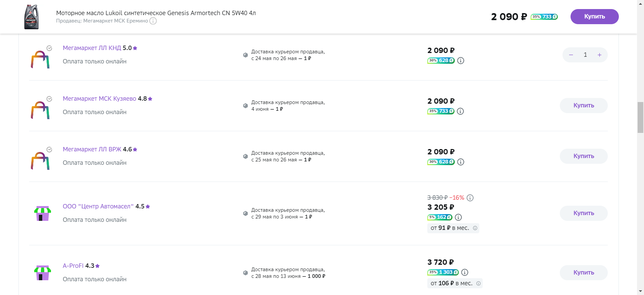Click the page vertical scrollbar thumb
The width and height of the screenshot is (644, 295).
point(640,117)
